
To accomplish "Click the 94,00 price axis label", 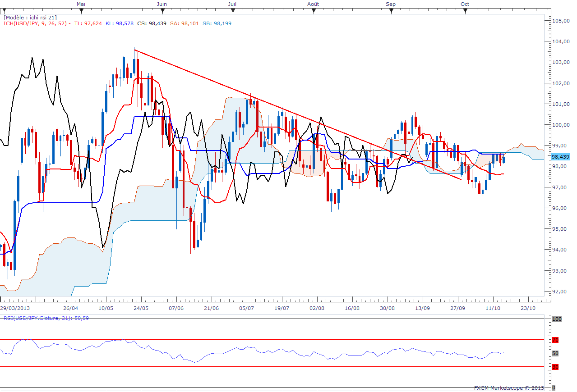I will 560,250.
